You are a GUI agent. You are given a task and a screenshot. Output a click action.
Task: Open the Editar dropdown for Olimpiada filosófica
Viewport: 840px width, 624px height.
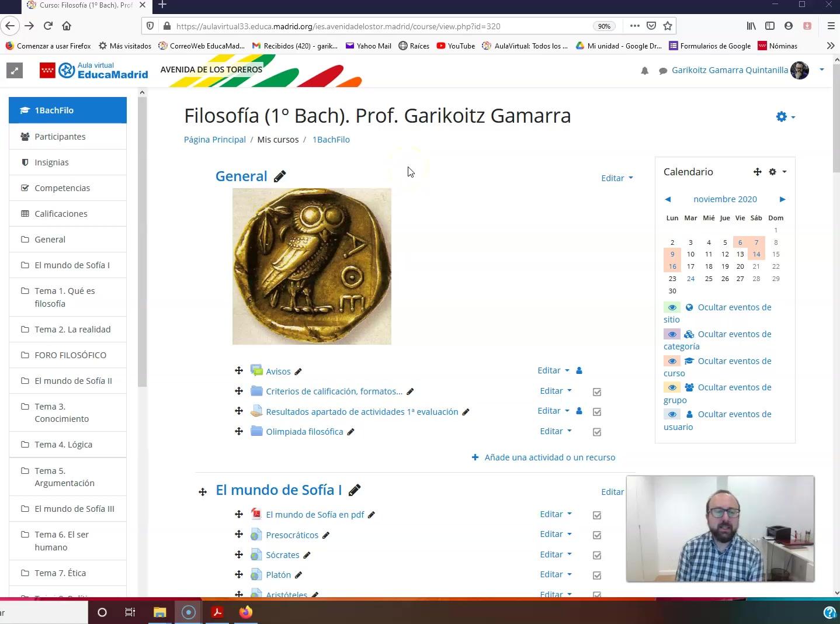click(x=556, y=431)
